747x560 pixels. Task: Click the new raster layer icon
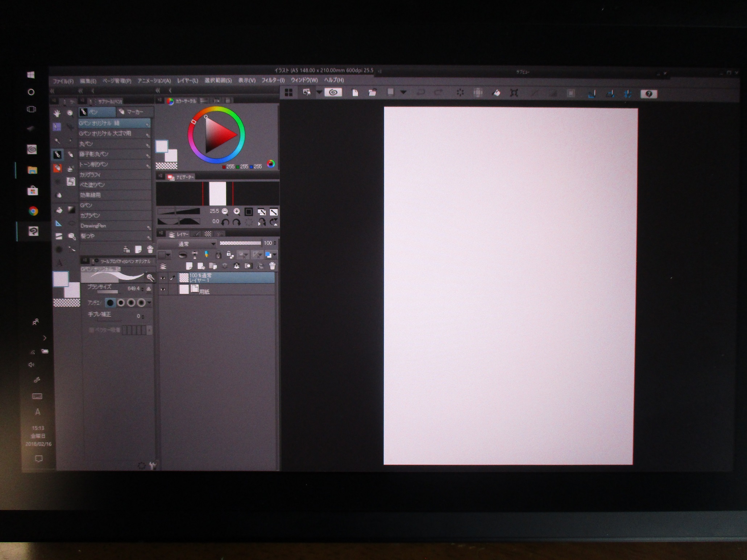coord(189,267)
